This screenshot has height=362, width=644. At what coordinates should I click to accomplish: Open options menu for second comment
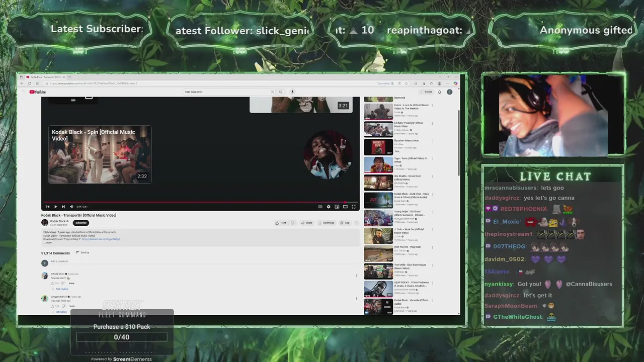coord(356,298)
